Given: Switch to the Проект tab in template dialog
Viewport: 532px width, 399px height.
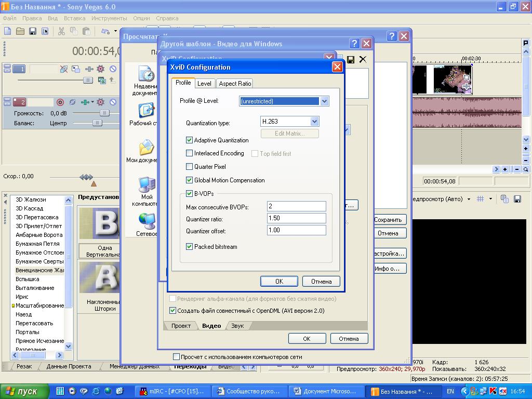Looking at the screenshot, I should click(x=181, y=326).
